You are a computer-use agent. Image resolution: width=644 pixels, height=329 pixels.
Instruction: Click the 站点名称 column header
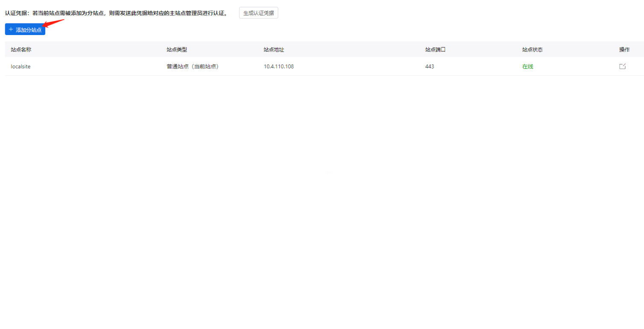click(x=21, y=50)
